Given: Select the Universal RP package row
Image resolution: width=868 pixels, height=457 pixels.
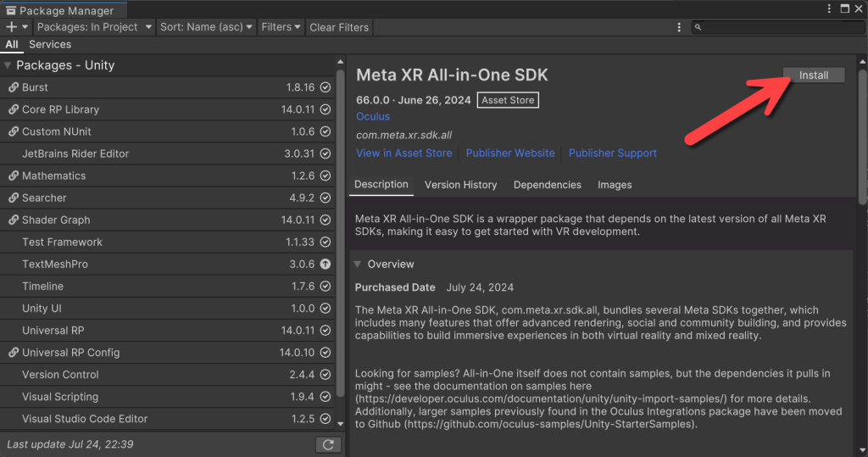Looking at the screenshot, I should pyautogui.click(x=167, y=330).
